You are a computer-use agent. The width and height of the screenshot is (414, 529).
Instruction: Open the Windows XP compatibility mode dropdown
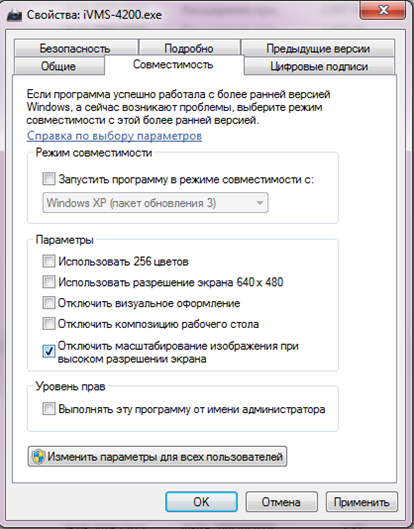(155, 203)
